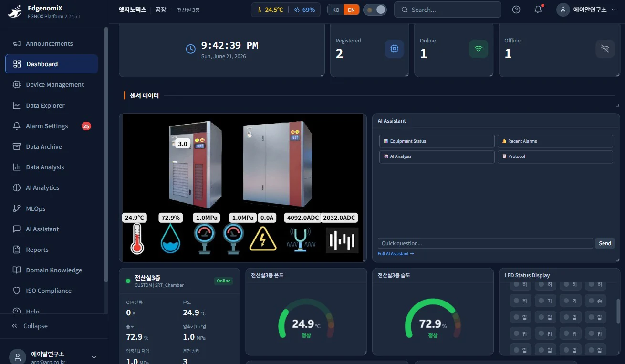
Task: Click the Registered devices chip icon
Action: click(394, 49)
